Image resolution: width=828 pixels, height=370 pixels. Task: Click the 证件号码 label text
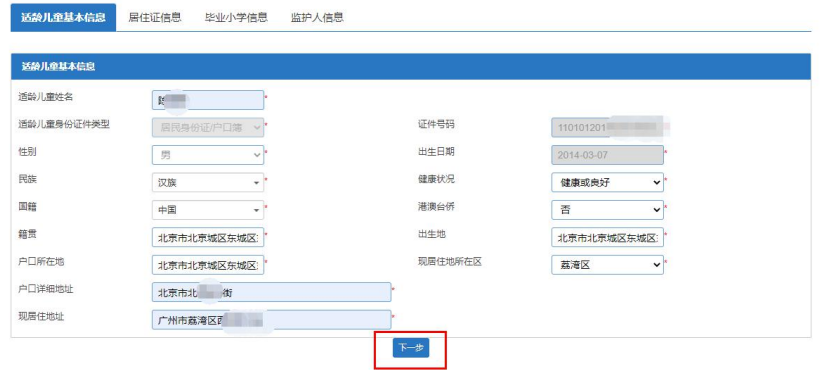(x=436, y=125)
